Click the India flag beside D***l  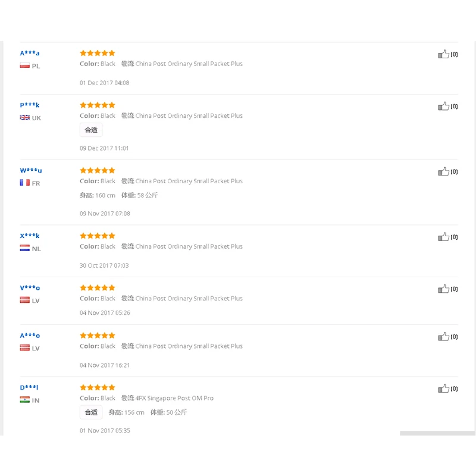point(24,400)
